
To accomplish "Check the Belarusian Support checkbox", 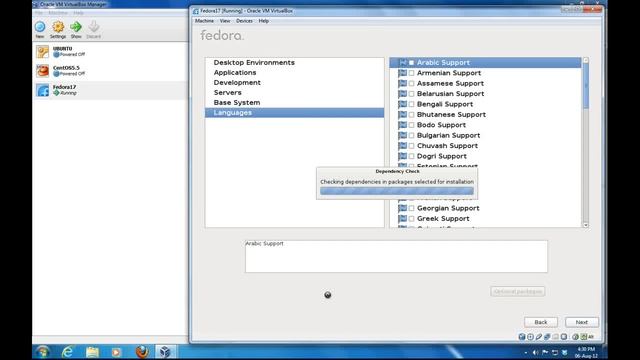I will click(411, 94).
